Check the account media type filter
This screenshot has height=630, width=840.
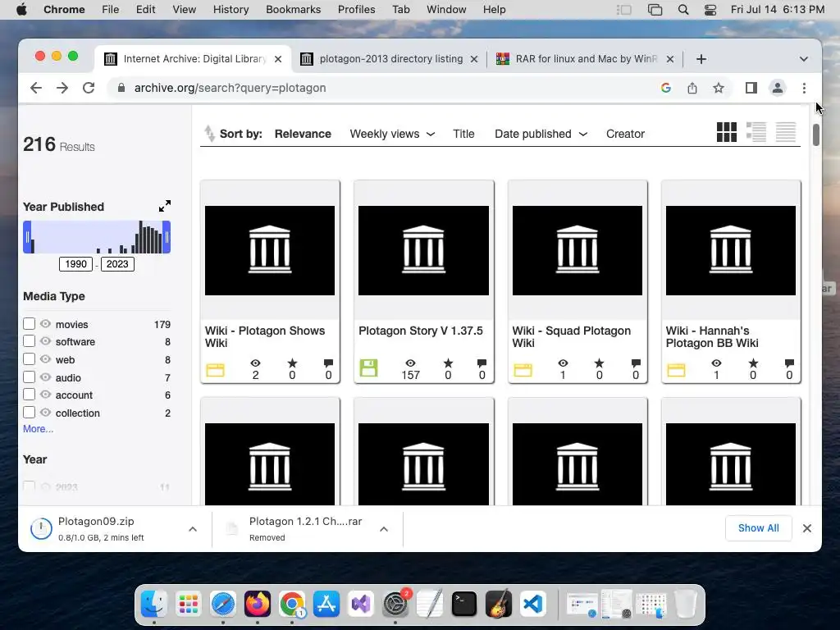[x=29, y=395]
